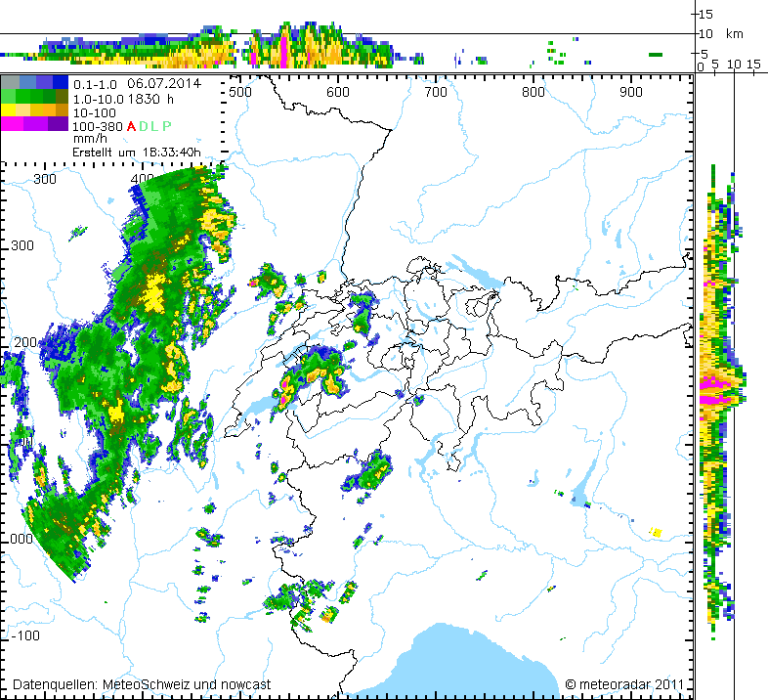
Task: Click 'Datenquellen: MeteoSchweiz und nowcast' text
Action: pos(142,684)
